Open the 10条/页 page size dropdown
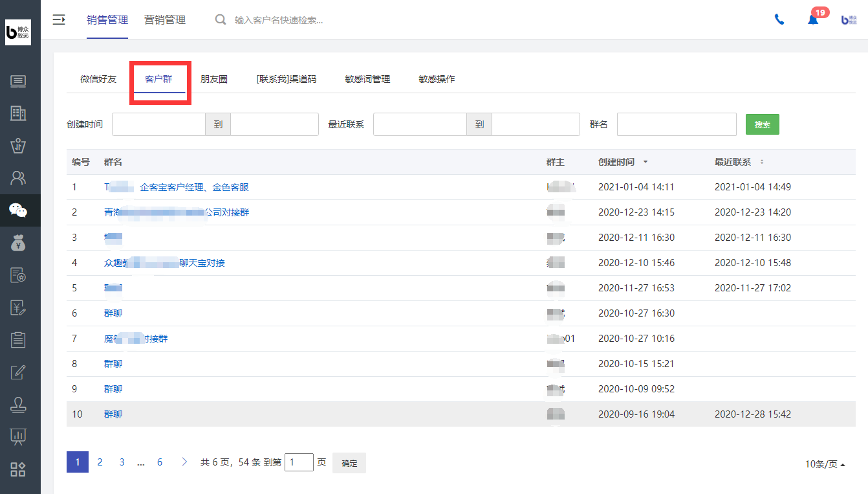This screenshot has width=868, height=494. [x=825, y=464]
